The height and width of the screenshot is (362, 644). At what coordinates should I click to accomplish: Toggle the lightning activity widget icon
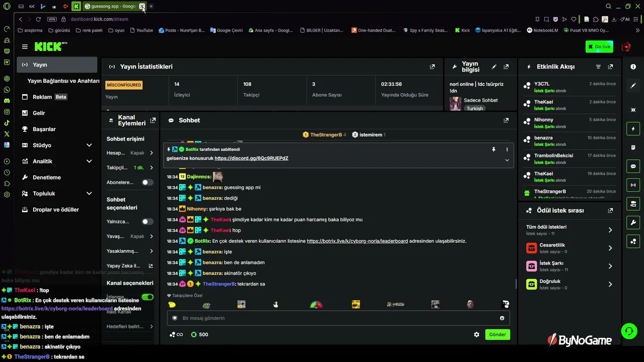point(633,129)
